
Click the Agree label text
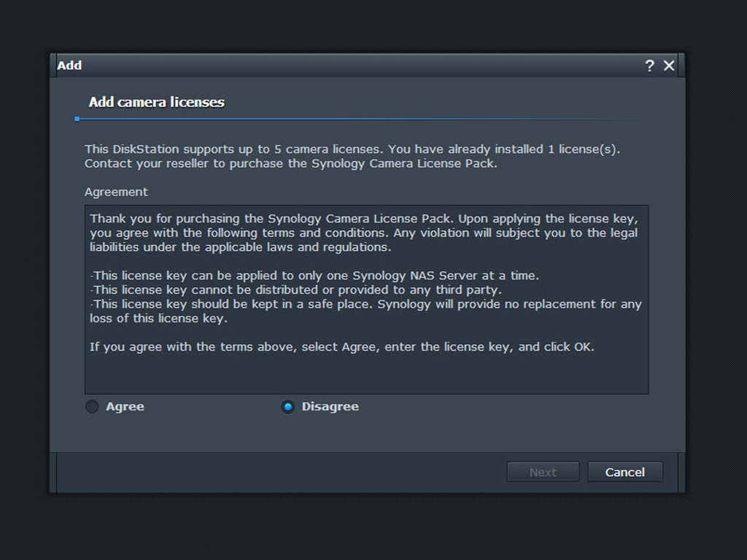(125, 407)
